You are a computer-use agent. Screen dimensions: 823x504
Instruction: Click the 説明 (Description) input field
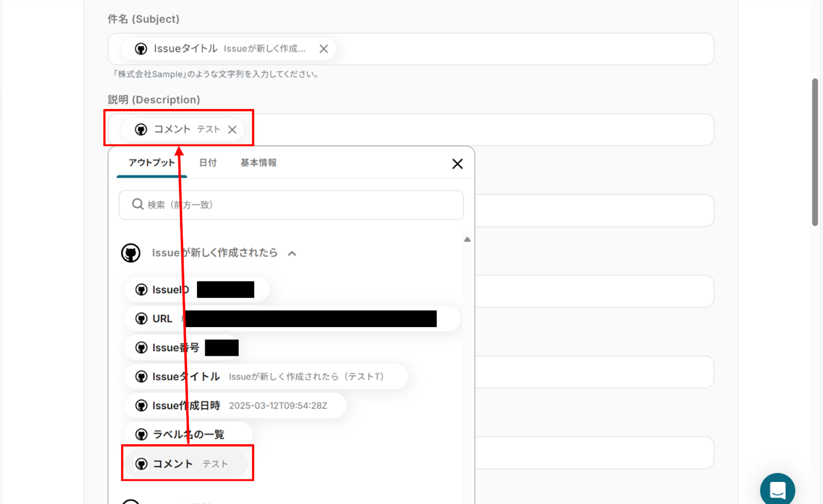tap(410, 130)
